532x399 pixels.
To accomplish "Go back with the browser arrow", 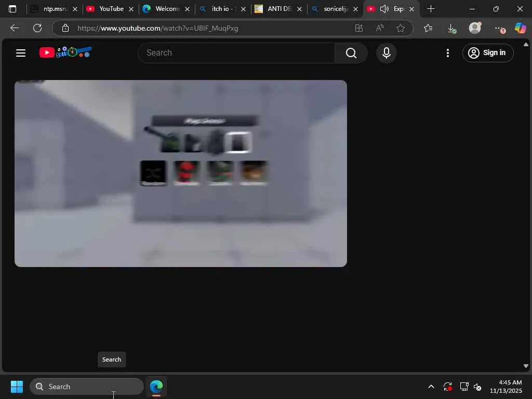I will (14, 28).
